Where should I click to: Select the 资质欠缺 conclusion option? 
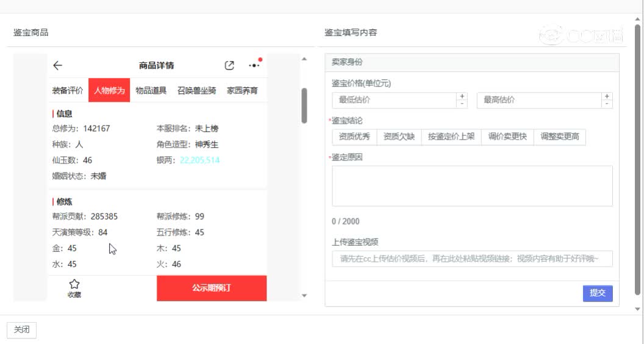(x=399, y=137)
